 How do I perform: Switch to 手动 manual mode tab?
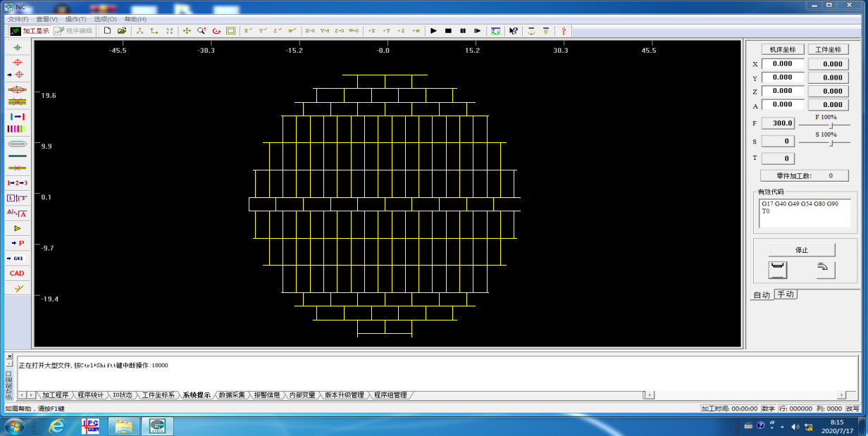[786, 294]
